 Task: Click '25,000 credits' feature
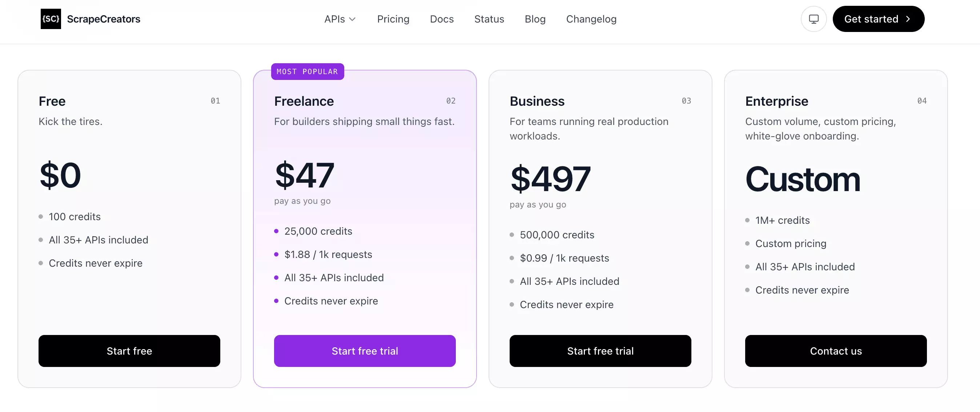coord(318,231)
